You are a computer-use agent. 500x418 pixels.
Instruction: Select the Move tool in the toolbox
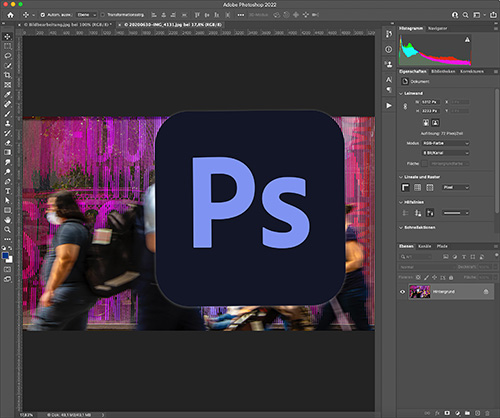7,36
